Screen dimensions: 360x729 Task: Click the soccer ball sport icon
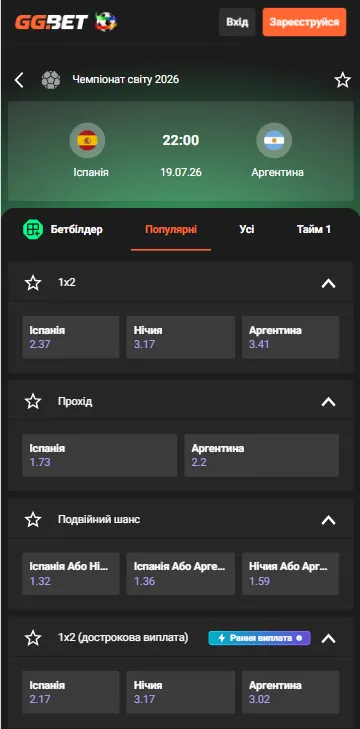[51, 80]
